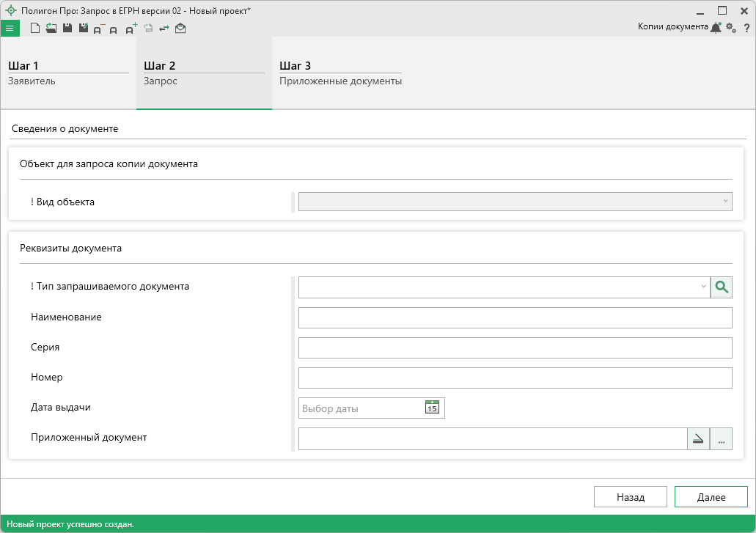
Task: Click the new document icon
Action: (x=34, y=29)
